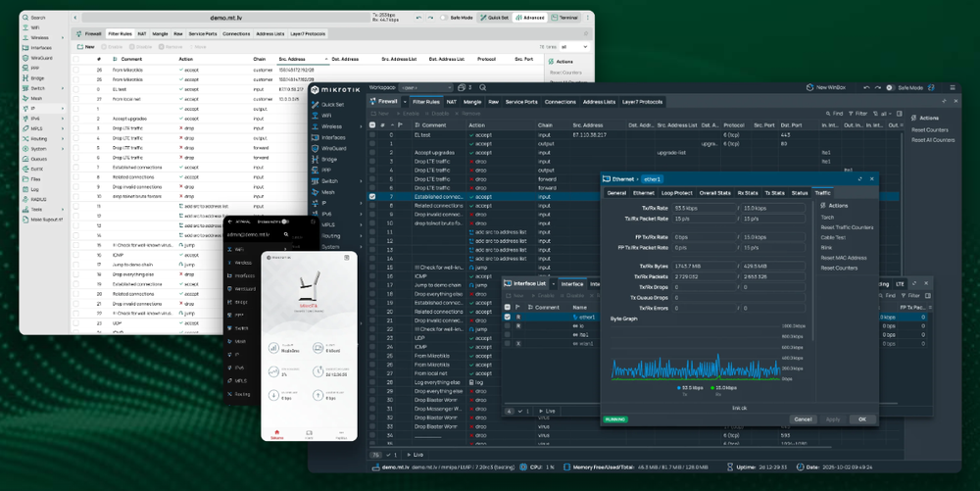Check select-all checkbox in light firewall table header
Viewport: 980px width, 491px height.
pyautogui.click(x=75, y=59)
